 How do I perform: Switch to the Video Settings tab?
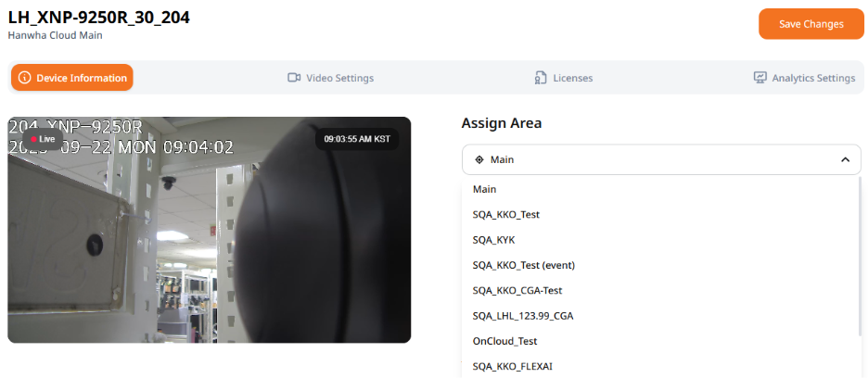pyautogui.click(x=331, y=78)
